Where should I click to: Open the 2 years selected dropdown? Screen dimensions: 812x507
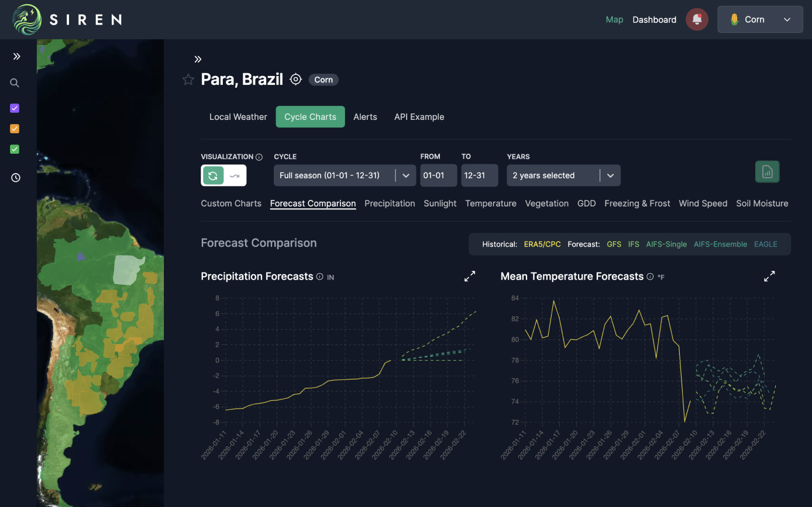click(x=563, y=175)
